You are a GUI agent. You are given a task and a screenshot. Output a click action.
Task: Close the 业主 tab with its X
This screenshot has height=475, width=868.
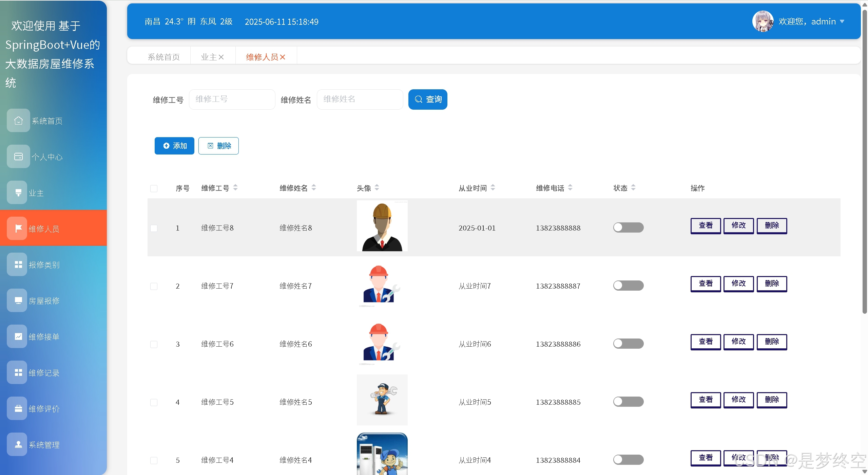click(221, 57)
